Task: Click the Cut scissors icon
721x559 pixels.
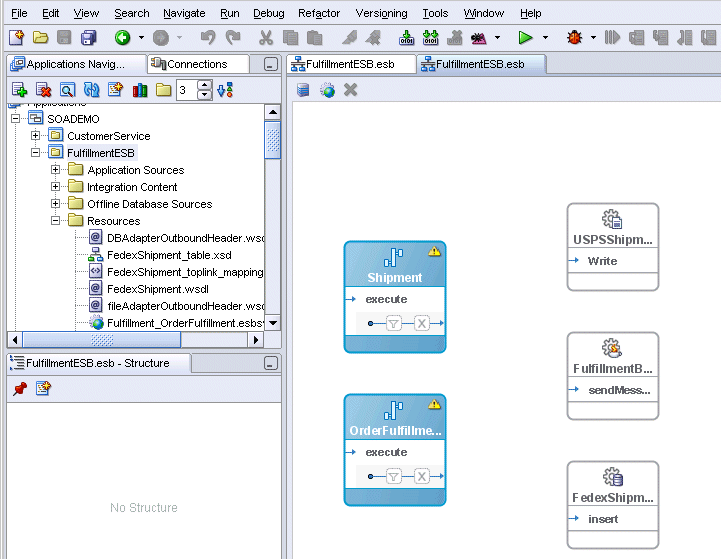Action: (x=266, y=37)
